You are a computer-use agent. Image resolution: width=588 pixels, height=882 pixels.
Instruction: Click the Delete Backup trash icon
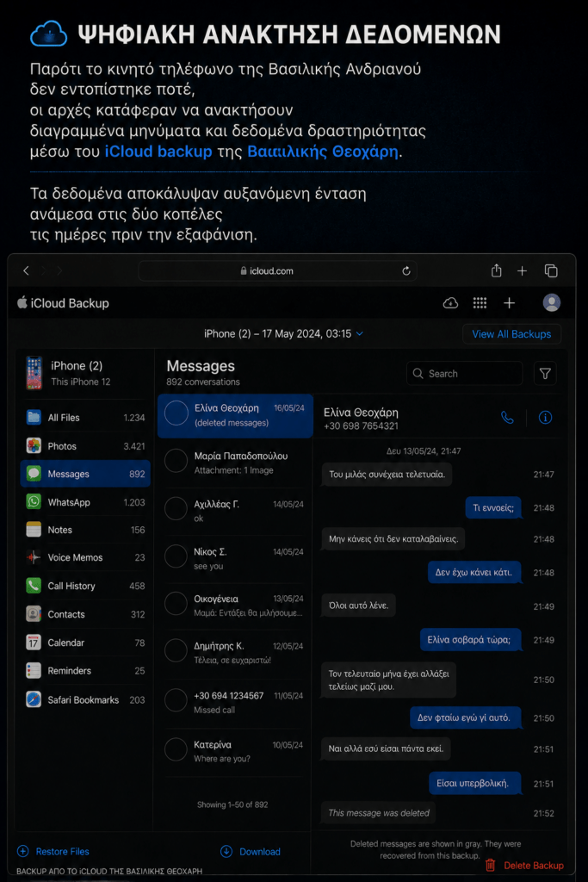click(x=490, y=865)
